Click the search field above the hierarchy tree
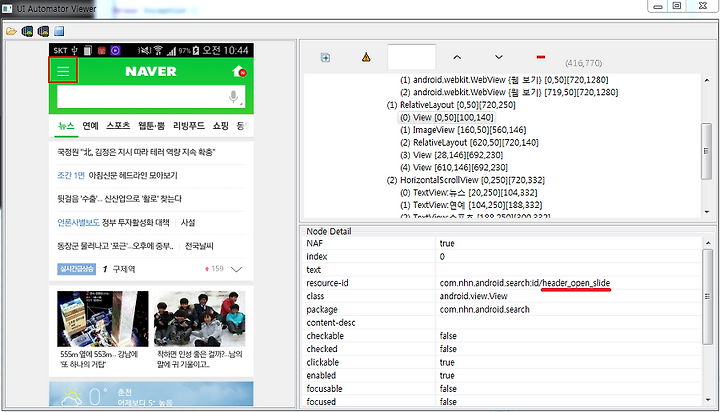Screen dimensions: 720x412 411,57
